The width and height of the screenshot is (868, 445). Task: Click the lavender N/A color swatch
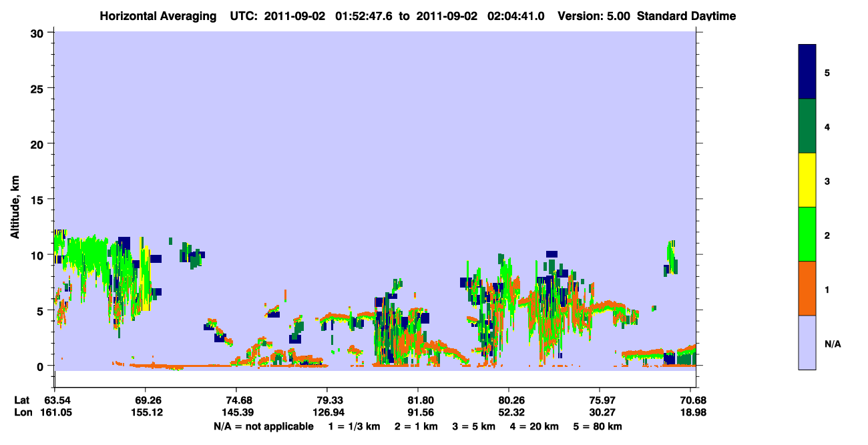click(807, 342)
